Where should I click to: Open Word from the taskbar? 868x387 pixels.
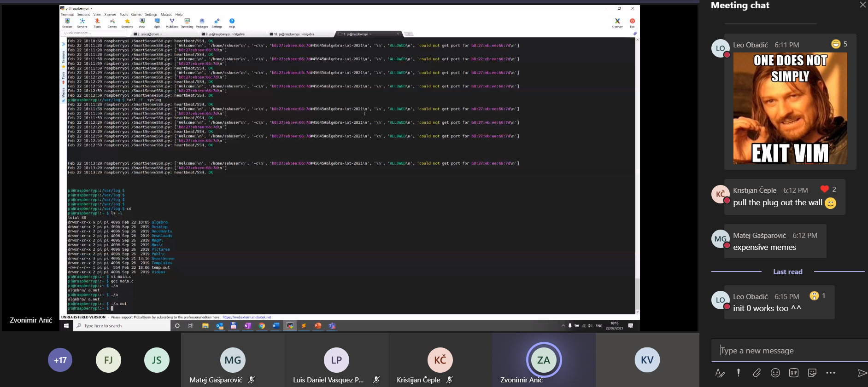276,326
